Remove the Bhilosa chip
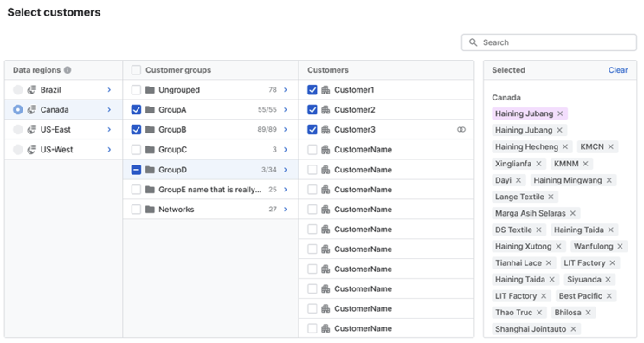 (x=588, y=313)
